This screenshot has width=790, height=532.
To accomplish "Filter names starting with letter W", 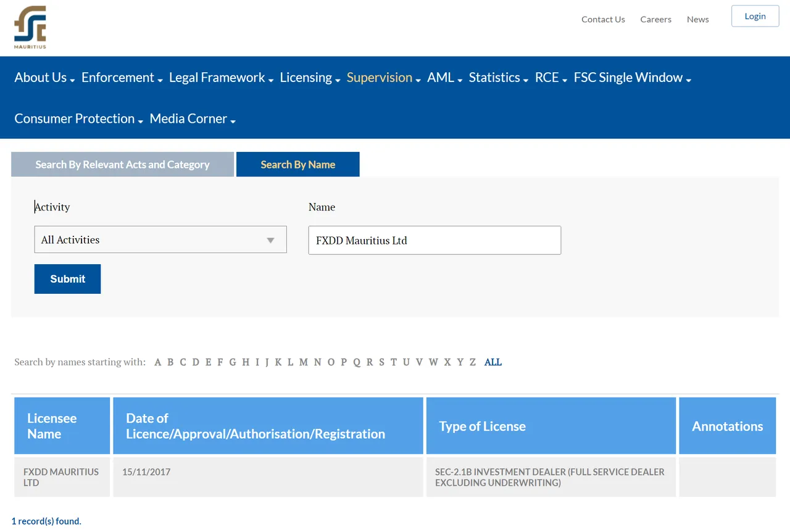I will 433,362.
